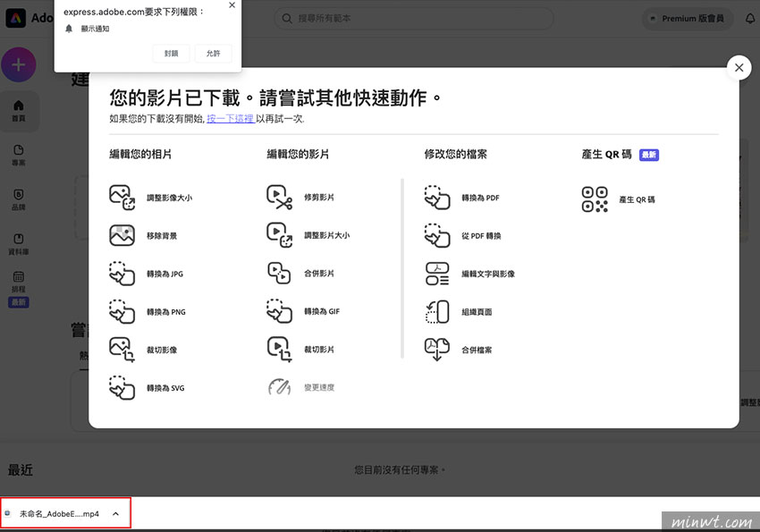Open the convert to PDF (轉換為 PDF) icon
This screenshot has height=532, width=760.
[x=437, y=198]
